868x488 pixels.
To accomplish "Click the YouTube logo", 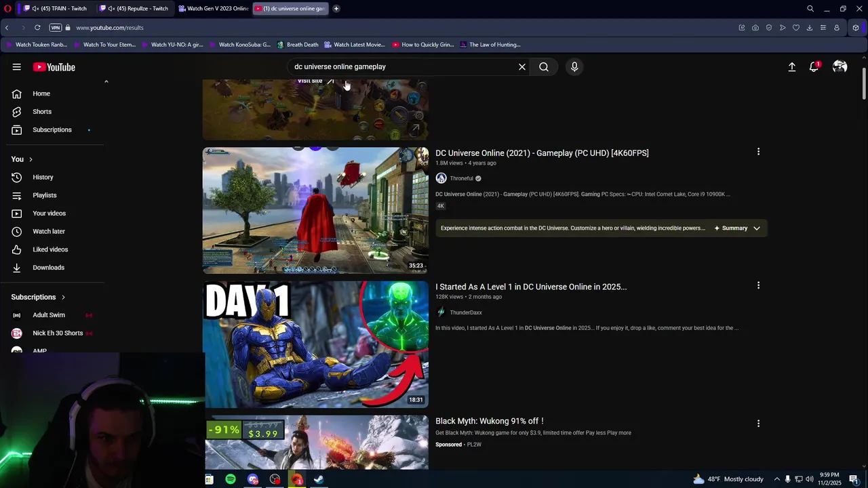I will 54,67.
